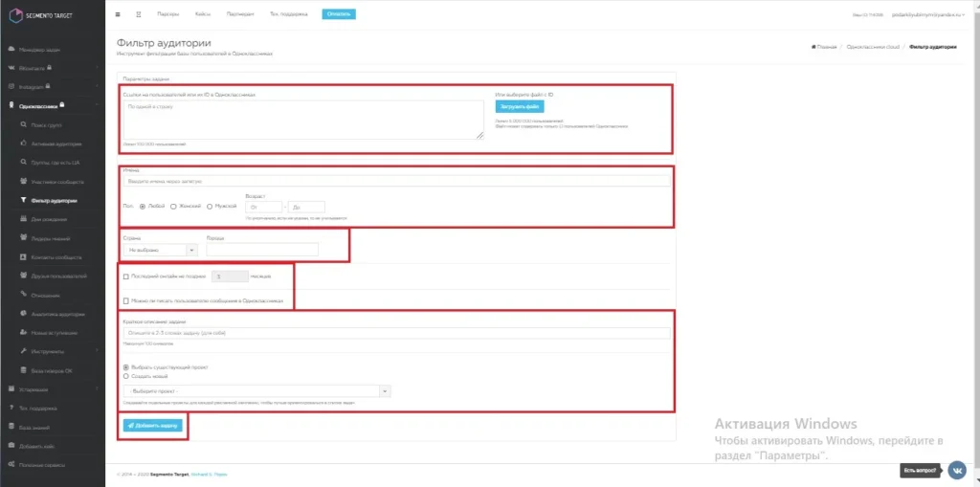Click the magnifier icon for Поиск групп
Viewport: 980px width, 487px height.
[x=23, y=125]
